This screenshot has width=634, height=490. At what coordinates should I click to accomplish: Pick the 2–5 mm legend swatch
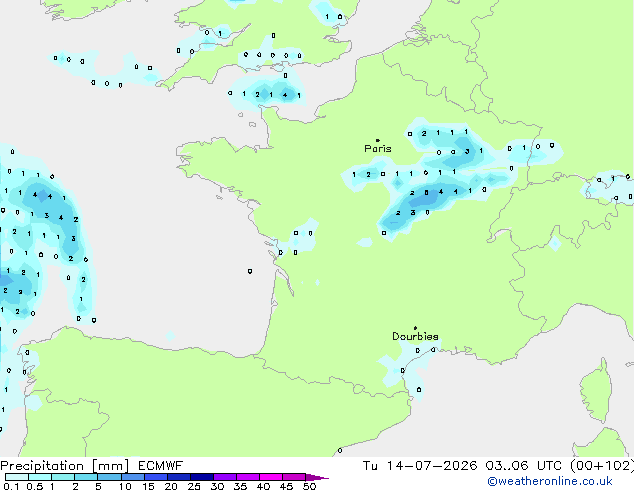(x=86, y=477)
